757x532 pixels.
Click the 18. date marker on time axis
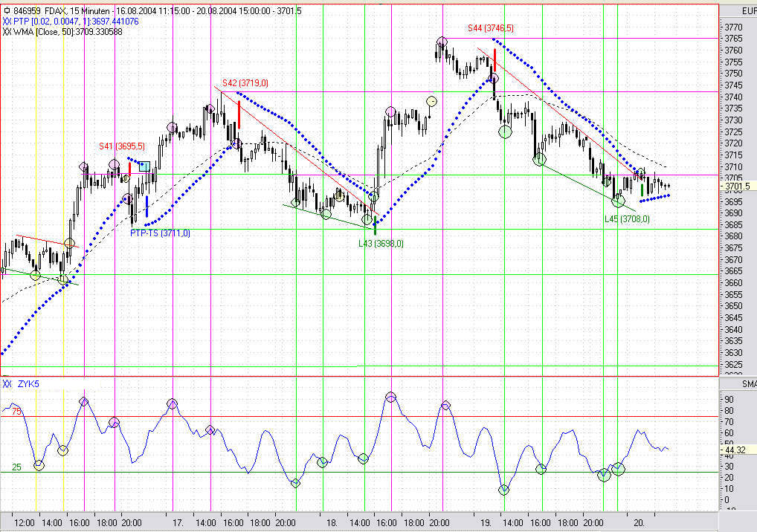pyautogui.click(x=331, y=523)
